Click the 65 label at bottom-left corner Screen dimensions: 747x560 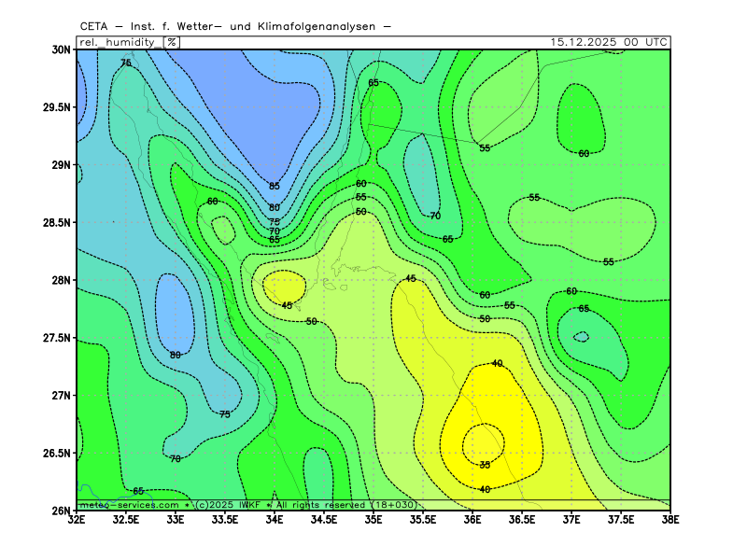pos(138,491)
